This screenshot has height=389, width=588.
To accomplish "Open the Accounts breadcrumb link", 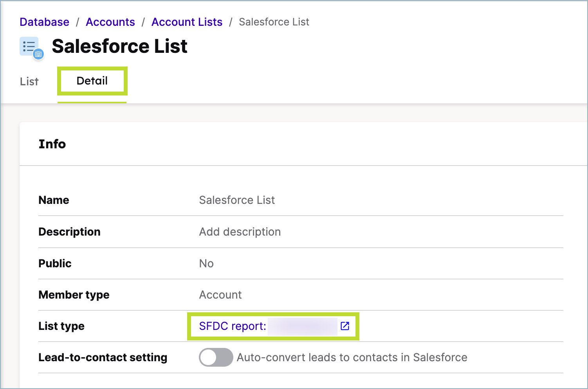I will click(110, 22).
